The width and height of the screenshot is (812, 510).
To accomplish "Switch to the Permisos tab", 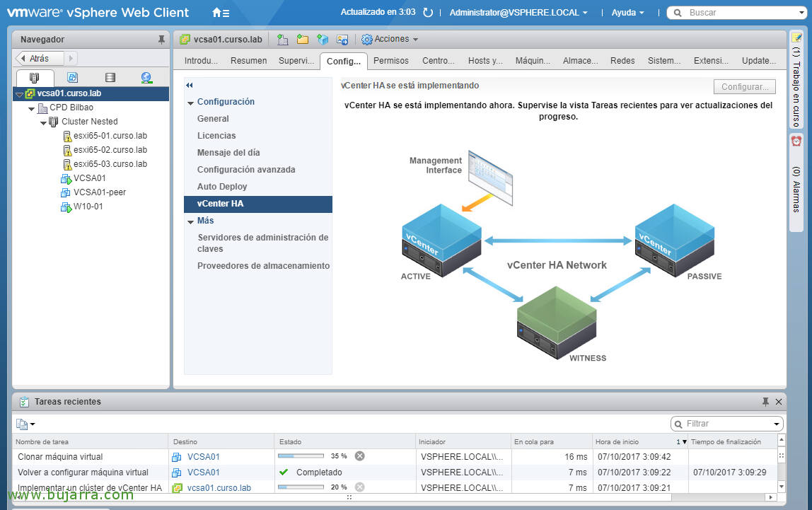I will 391,61.
